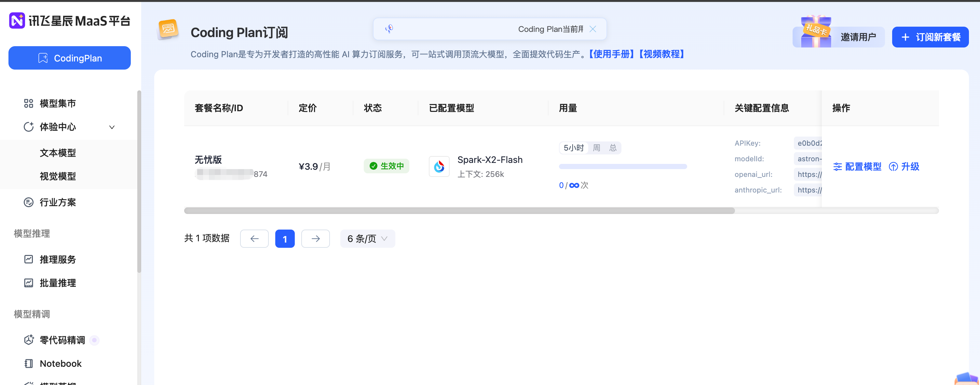Click the usage progress bar
This screenshot has width=980, height=385.
point(623,166)
